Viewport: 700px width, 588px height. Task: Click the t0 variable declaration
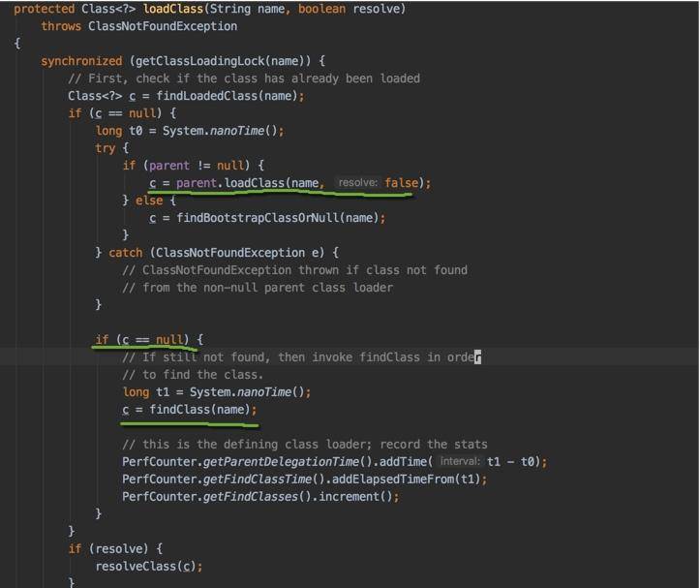(x=136, y=130)
